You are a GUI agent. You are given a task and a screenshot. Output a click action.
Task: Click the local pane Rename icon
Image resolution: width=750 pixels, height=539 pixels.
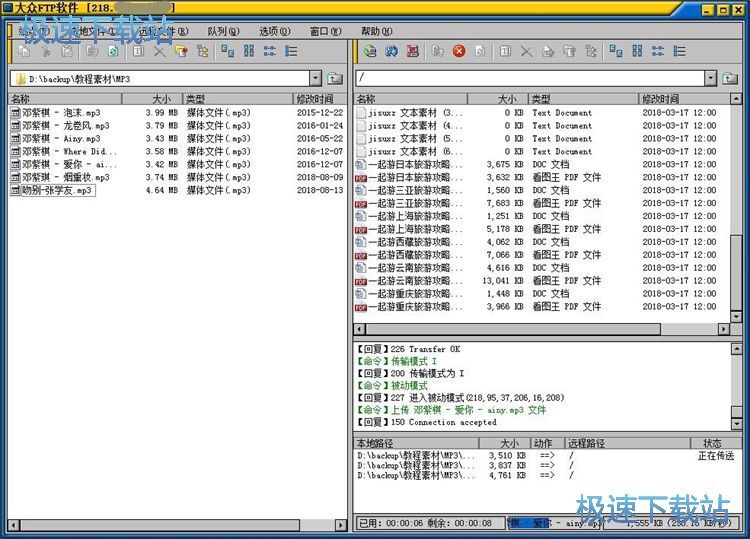tap(138, 51)
